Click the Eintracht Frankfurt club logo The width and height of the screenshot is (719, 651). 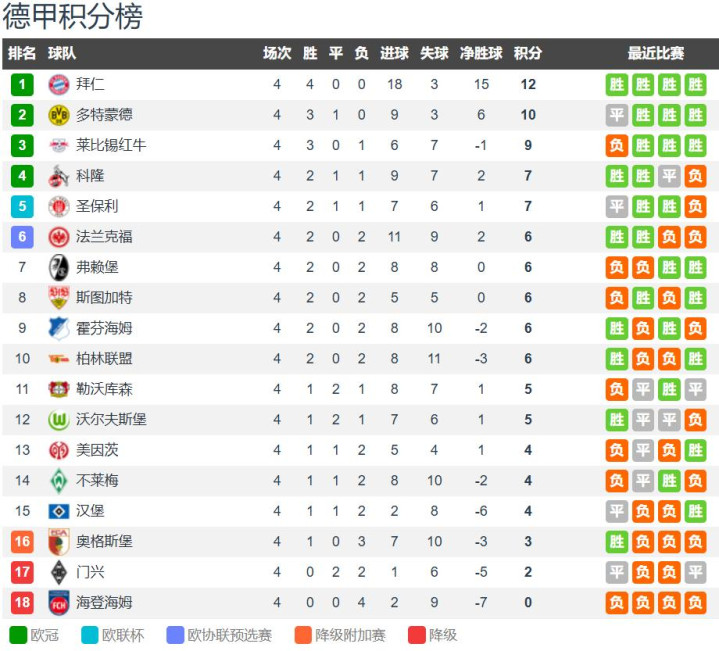(58, 237)
